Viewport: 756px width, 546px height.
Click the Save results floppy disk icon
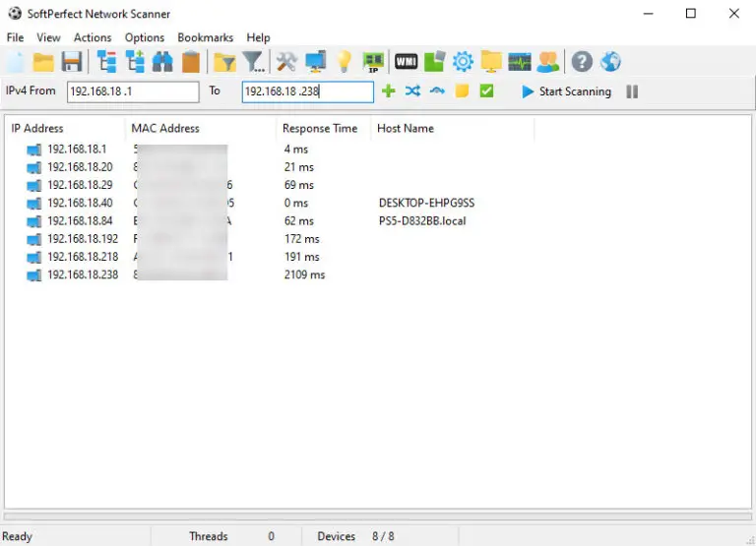pyautogui.click(x=71, y=63)
